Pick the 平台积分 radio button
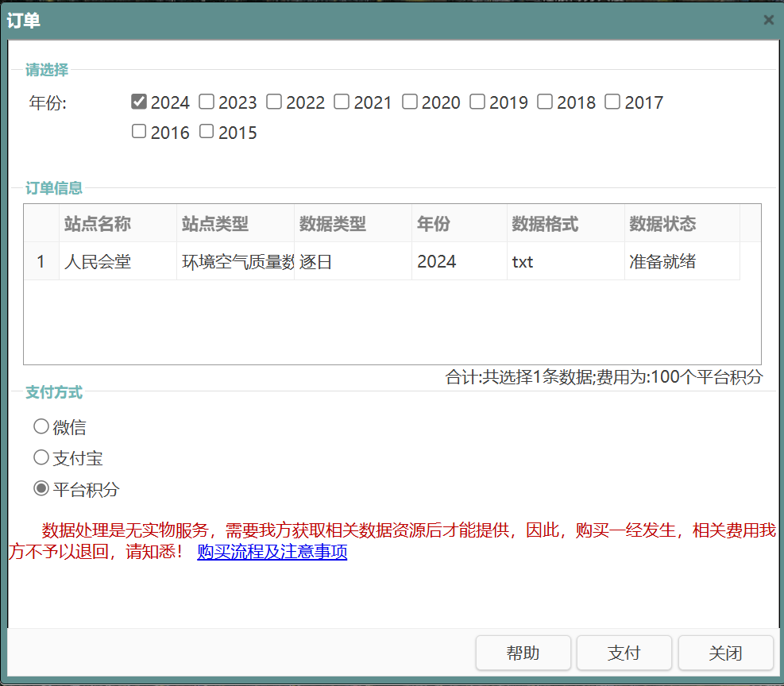 pyautogui.click(x=41, y=489)
